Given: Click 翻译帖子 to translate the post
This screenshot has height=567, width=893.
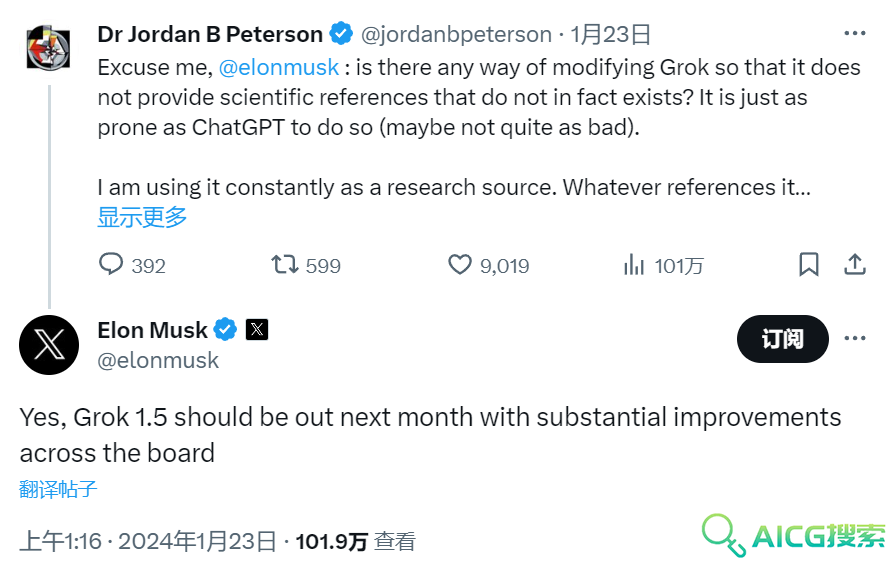Looking at the screenshot, I should (58, 489).
